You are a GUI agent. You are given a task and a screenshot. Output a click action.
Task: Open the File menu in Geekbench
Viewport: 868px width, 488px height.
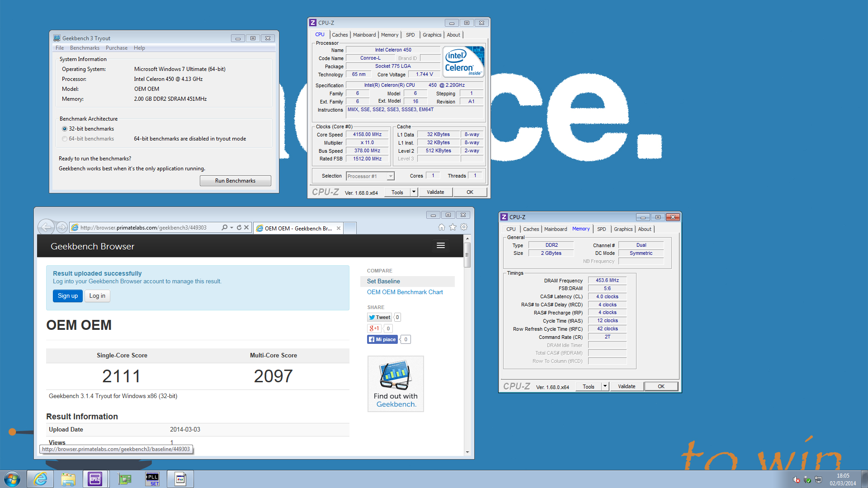coord(60,48)
